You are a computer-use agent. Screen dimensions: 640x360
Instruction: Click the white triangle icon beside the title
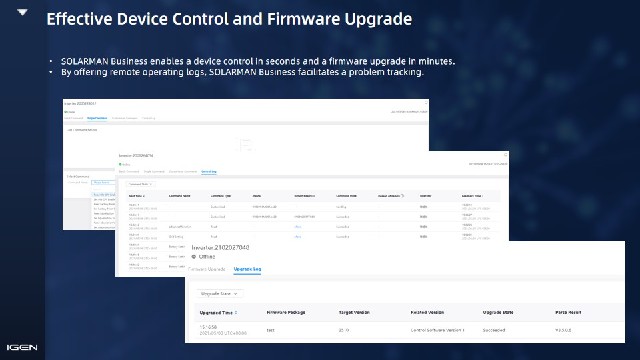pyautogui.click(x=22, y=12)
